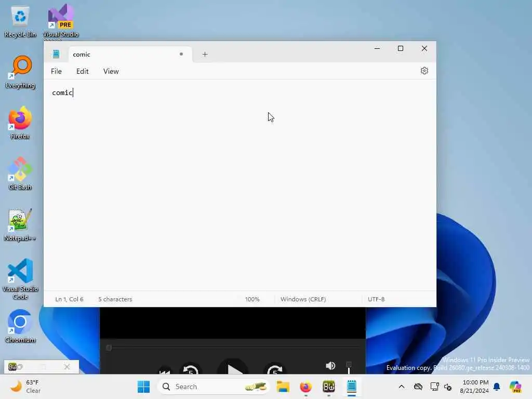Minimize the Notepad window
532x399 pixels.
tap(377, 48)
